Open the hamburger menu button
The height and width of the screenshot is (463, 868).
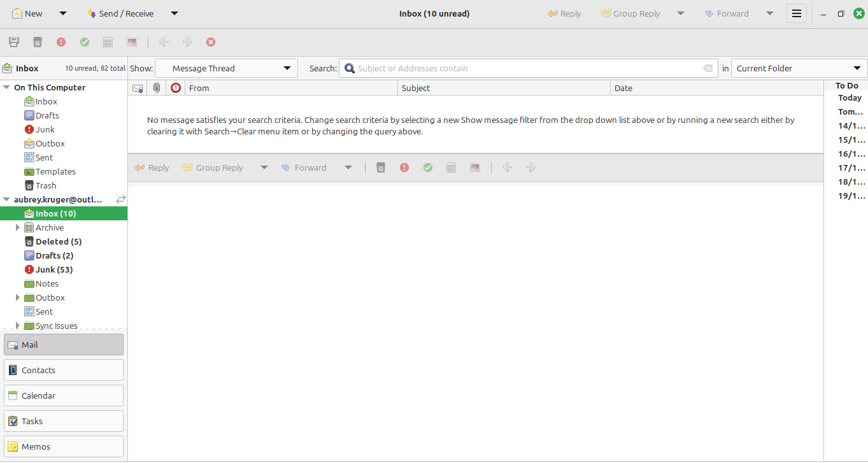coord(796,13)
